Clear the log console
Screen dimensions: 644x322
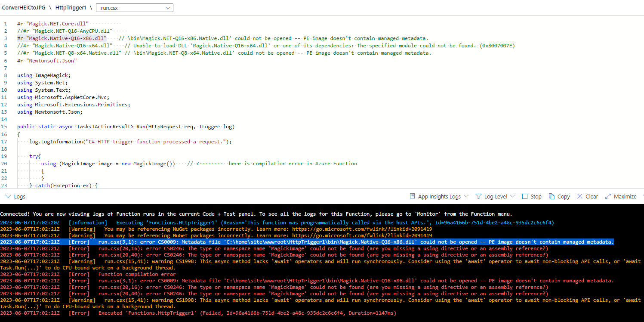click(x=587, y=196)
